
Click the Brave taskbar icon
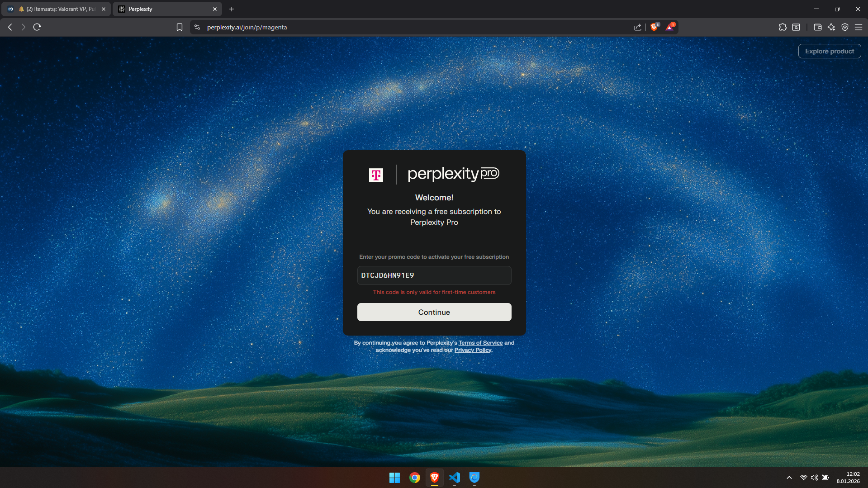(x=434, y=478)
